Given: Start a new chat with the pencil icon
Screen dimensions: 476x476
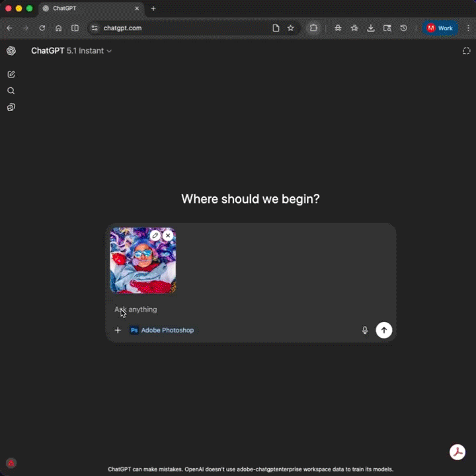Looking at the screenshot, I should [11, 74].
